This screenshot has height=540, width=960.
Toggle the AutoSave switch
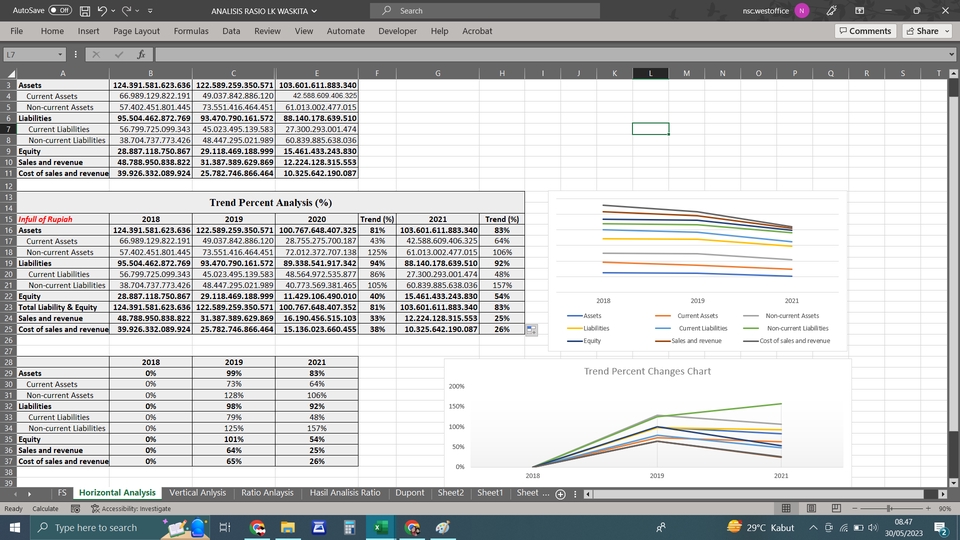tap(60, 10)
